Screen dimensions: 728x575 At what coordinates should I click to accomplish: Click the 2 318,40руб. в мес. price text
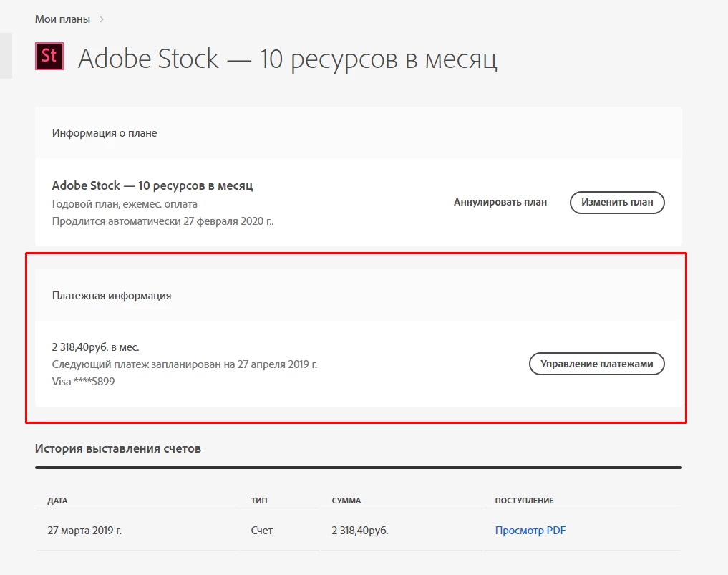[95, 347]
